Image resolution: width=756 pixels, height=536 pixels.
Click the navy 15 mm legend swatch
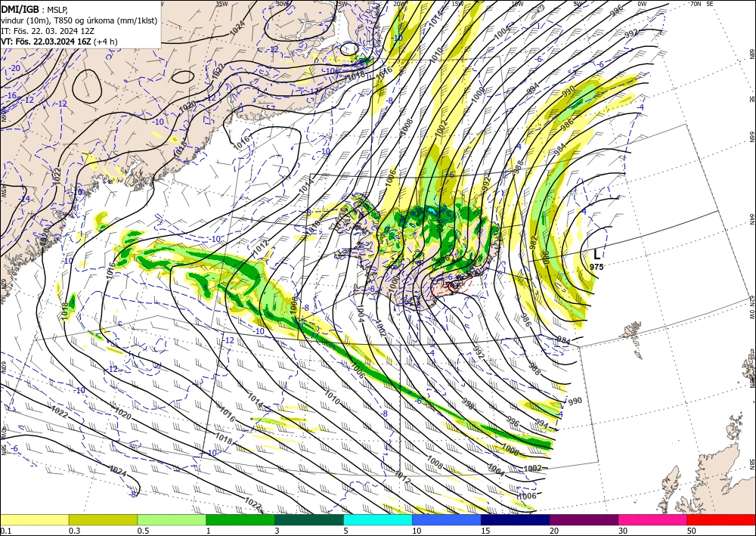(516, 519)
